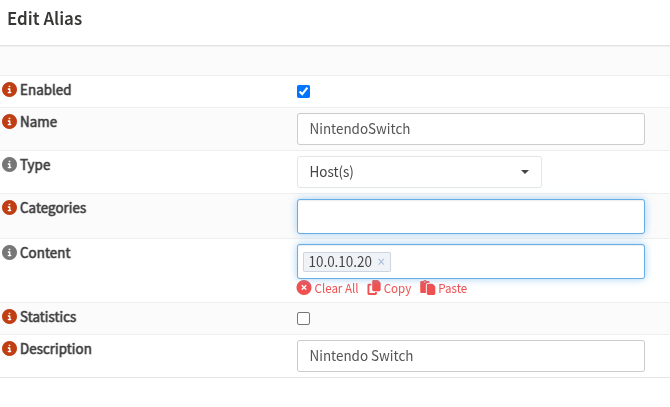Viewport: 670px width, 407px height.
Task: Click the info icon beside Statistics
Action: pos(9,316)
